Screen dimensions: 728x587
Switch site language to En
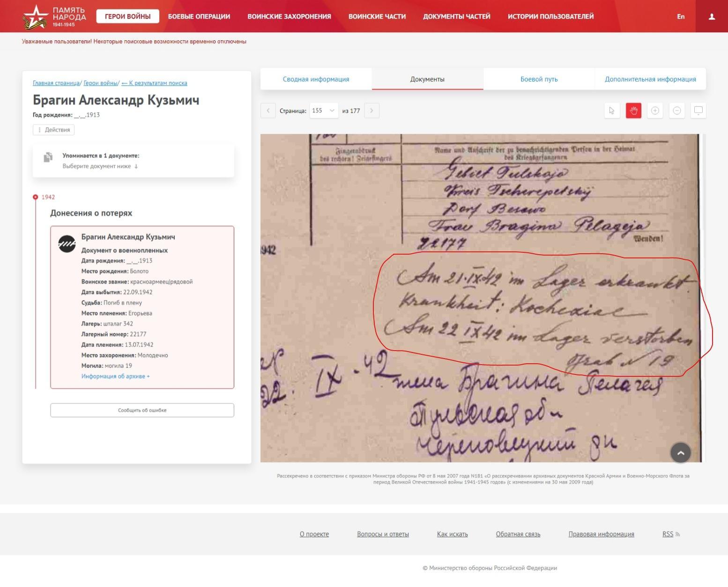coord(680,16)
